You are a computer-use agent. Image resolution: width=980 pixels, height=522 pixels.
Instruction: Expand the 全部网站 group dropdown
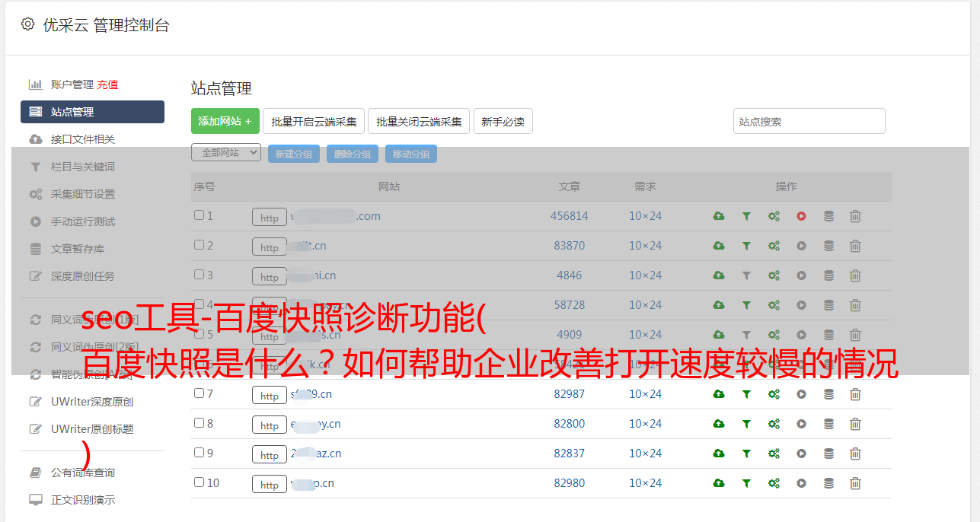[226, 153]
